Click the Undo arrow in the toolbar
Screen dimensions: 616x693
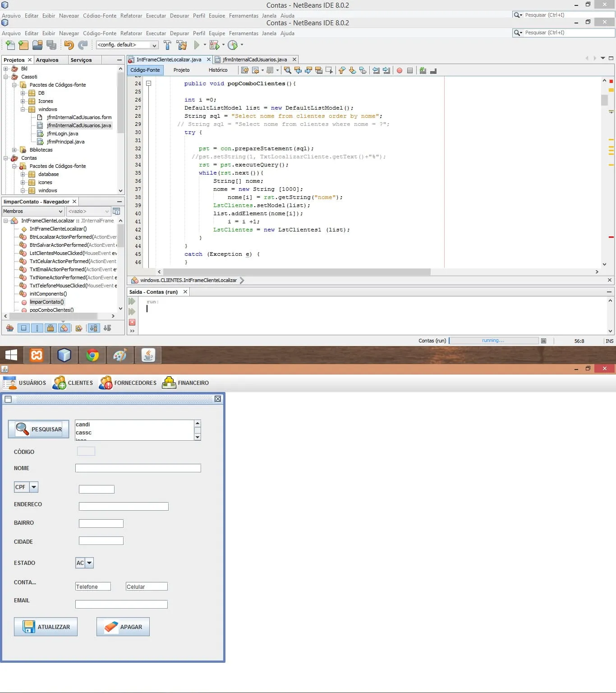pos(69,45)
